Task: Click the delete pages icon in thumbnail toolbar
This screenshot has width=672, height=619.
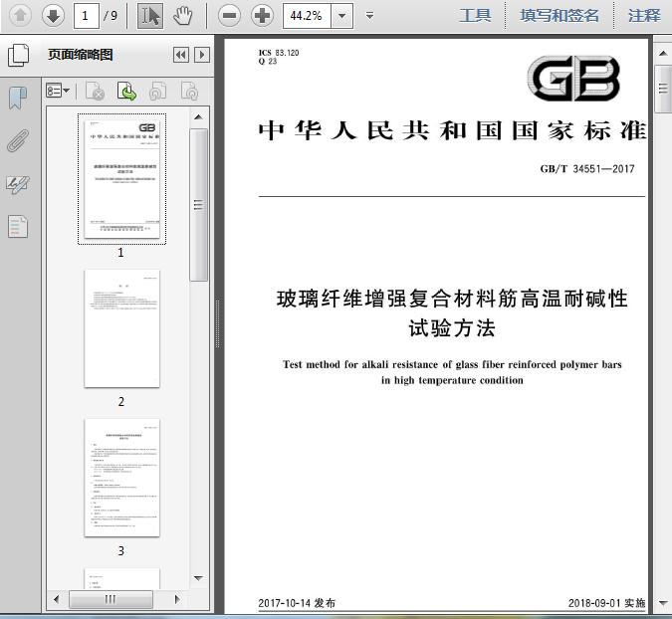Action: pos(95,91)
